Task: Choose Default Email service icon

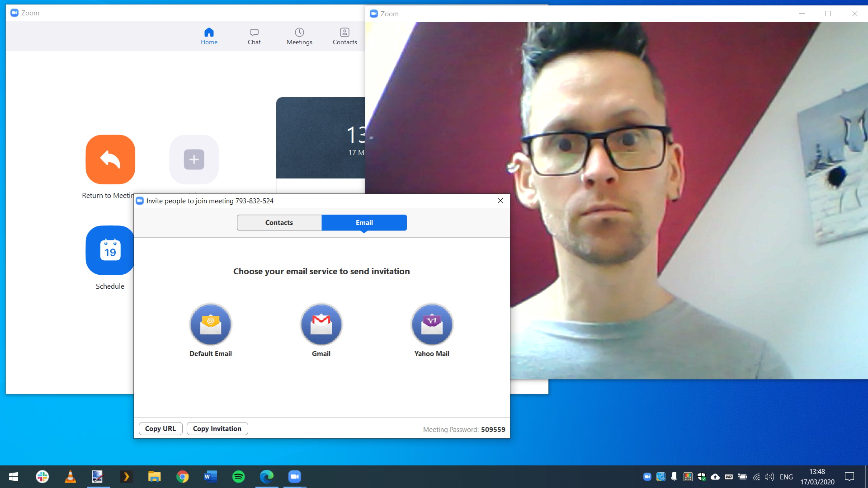Action: click(x=211, y=324)
